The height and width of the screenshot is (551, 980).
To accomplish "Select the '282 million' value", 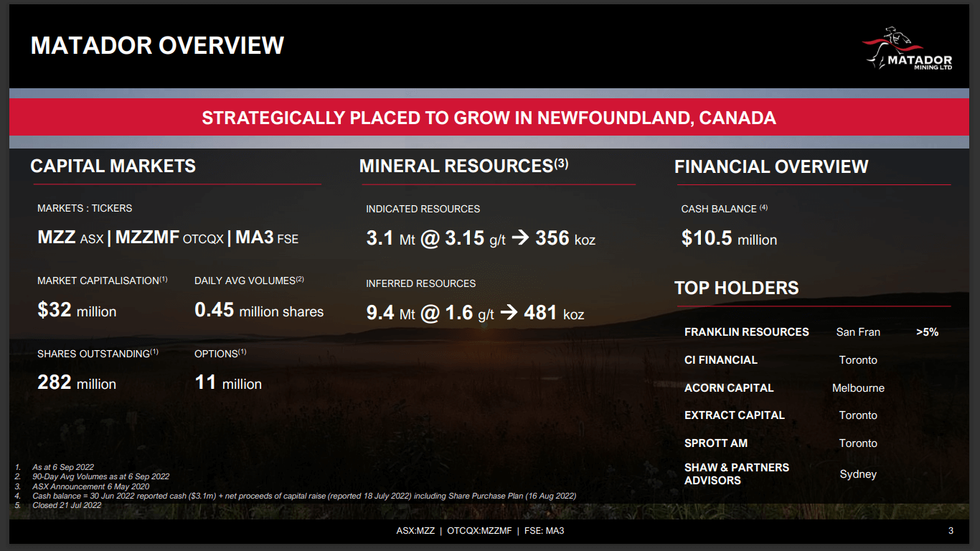I will (77, 382).
